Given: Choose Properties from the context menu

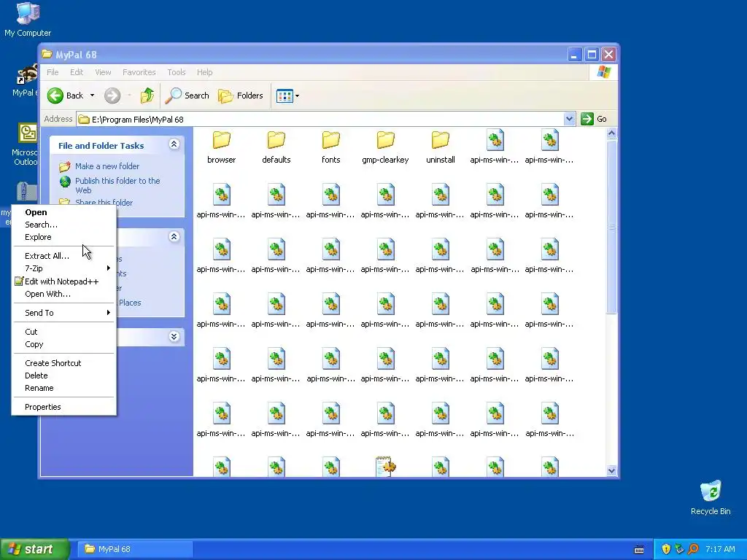Looking at the screenshot, I should (64, 407).
